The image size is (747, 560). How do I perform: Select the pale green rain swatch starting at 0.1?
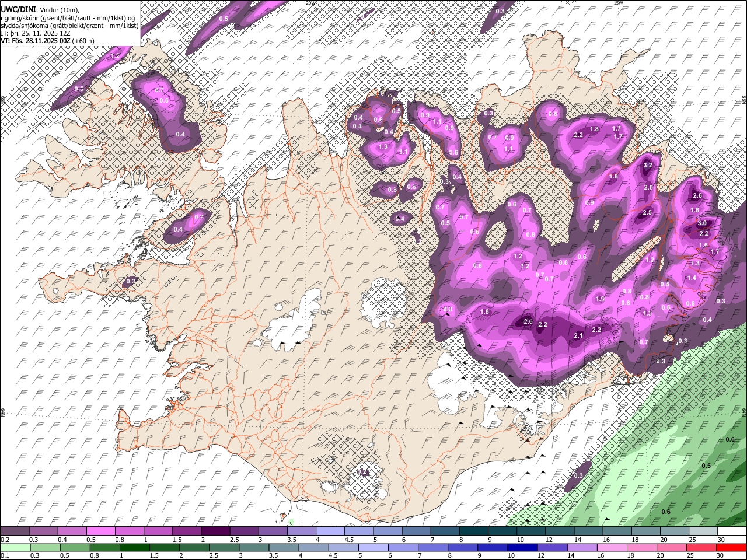click(15, 547)
